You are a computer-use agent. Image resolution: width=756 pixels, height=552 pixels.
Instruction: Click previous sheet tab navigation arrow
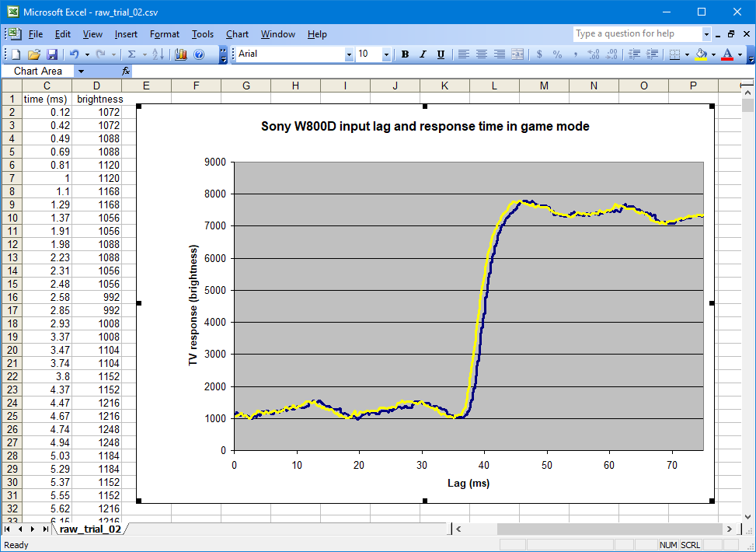coord(20,529)
